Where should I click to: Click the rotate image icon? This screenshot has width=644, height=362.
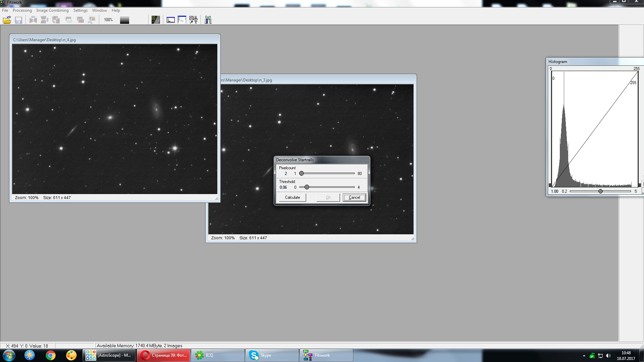[x=56, y=20]
